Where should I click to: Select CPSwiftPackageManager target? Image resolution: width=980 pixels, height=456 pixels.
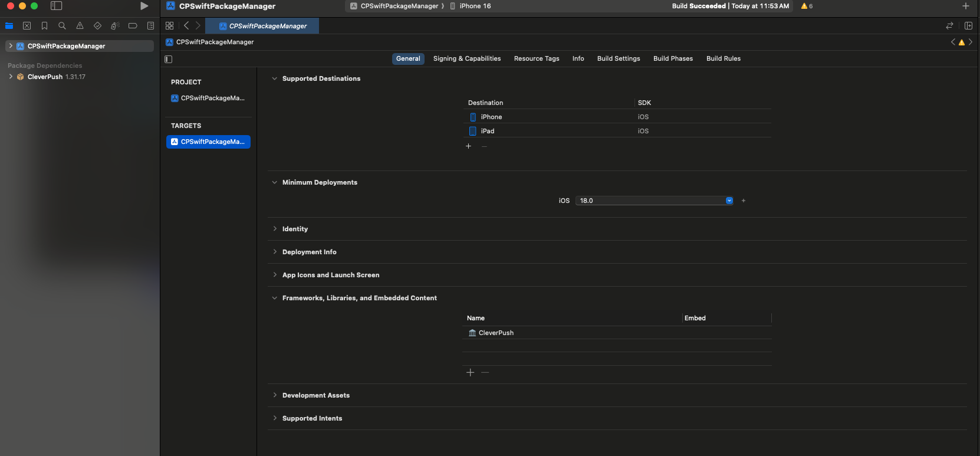pyautogui.click(x=208, y=142)
